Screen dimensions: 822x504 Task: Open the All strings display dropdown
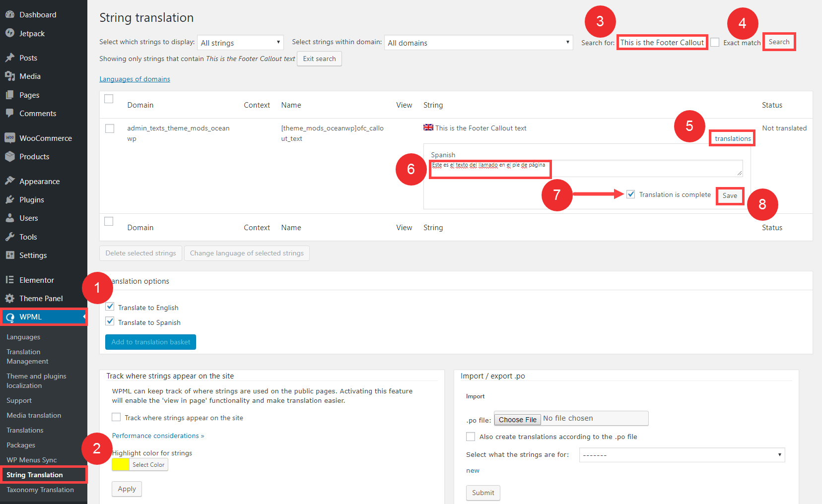point(241,43)
